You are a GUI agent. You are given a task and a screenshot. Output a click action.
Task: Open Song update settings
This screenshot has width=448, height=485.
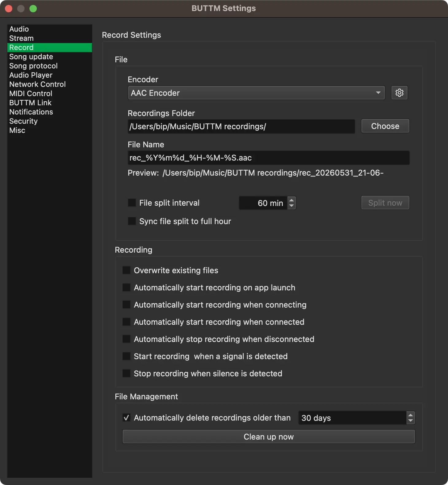pyautogui.click(x=50, y=57)
